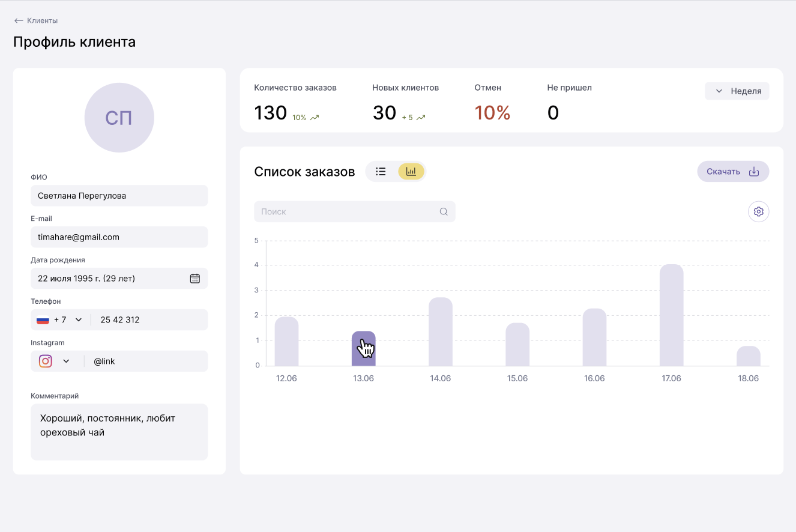Click the tallest 17.06 bar
Screen dimensions: 796x532
671,315
